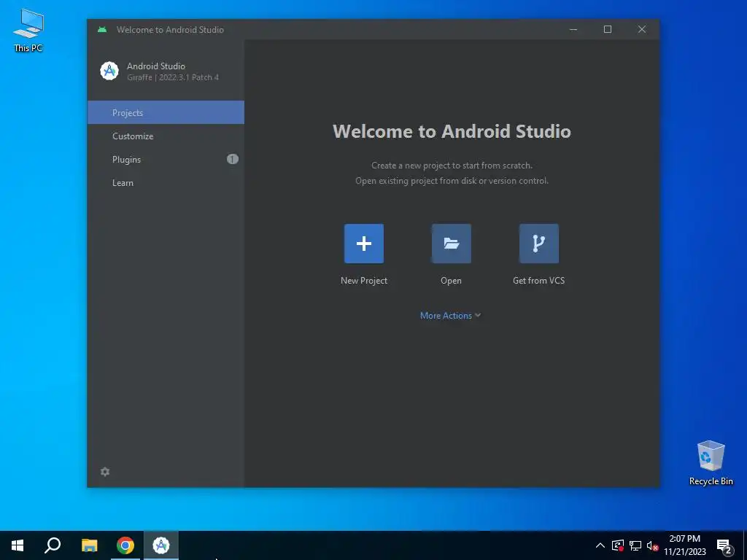Minimize the Android Studio welcome window
This screenshot has width=747, height=560.
[x=573, y=29]
